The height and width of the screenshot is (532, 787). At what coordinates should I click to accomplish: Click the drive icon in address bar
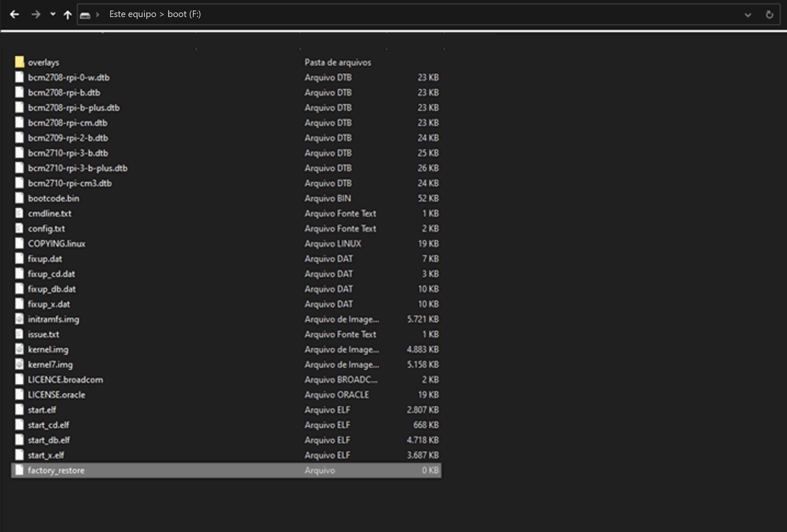(x=85, y=15)
